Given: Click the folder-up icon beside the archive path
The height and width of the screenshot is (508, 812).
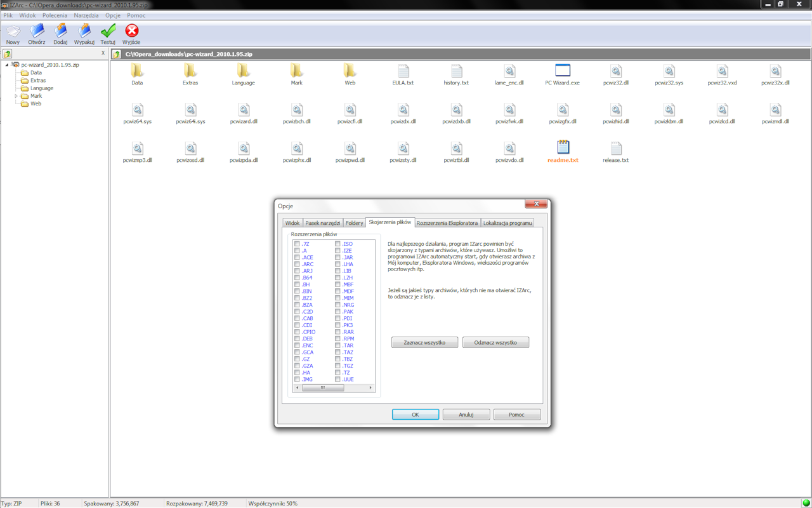Looking at the screenshot, I should [117, 54].
